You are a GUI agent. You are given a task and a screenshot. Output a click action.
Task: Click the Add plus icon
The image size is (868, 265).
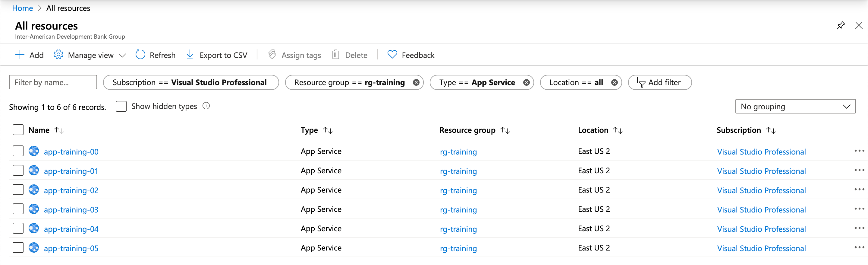coord(20,55)
